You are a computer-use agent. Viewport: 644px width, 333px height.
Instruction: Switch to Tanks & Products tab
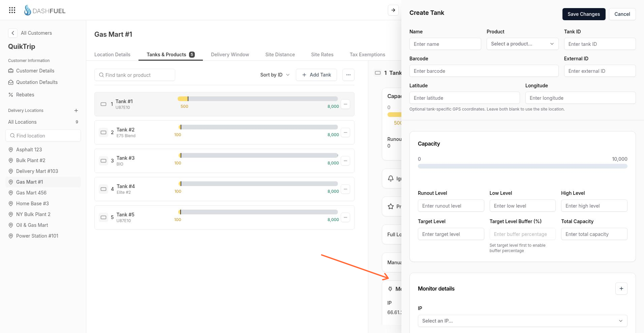171,55
